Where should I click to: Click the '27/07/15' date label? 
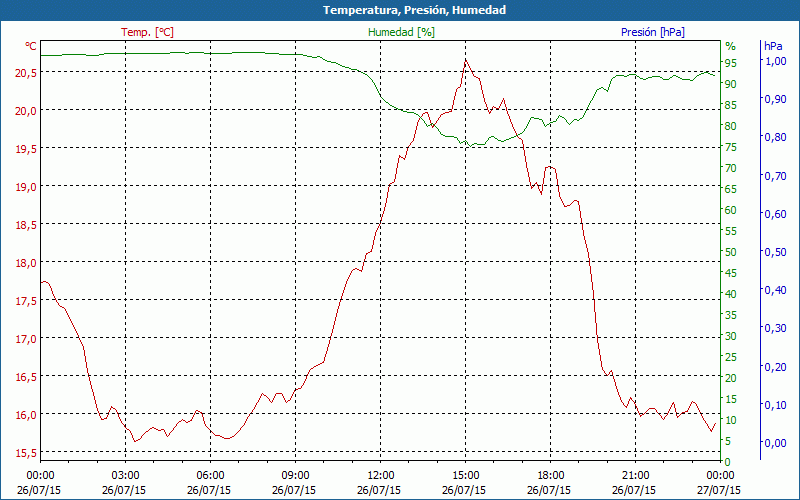point(719,491)
